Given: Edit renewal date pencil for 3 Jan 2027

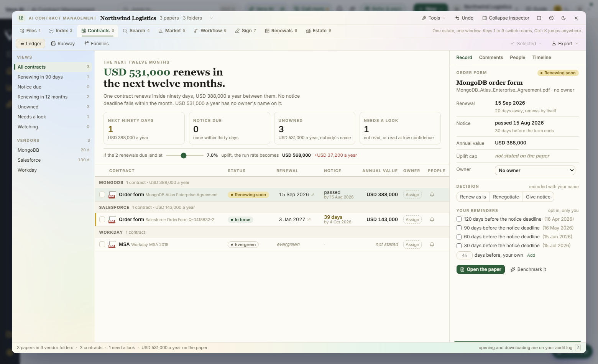Looking at the screenshot, I should [309, 220].
